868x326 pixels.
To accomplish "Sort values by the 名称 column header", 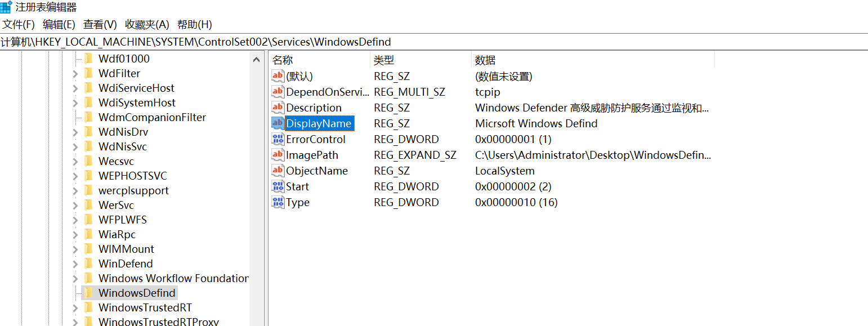I will pyautogui.click(x=283, y=60).
